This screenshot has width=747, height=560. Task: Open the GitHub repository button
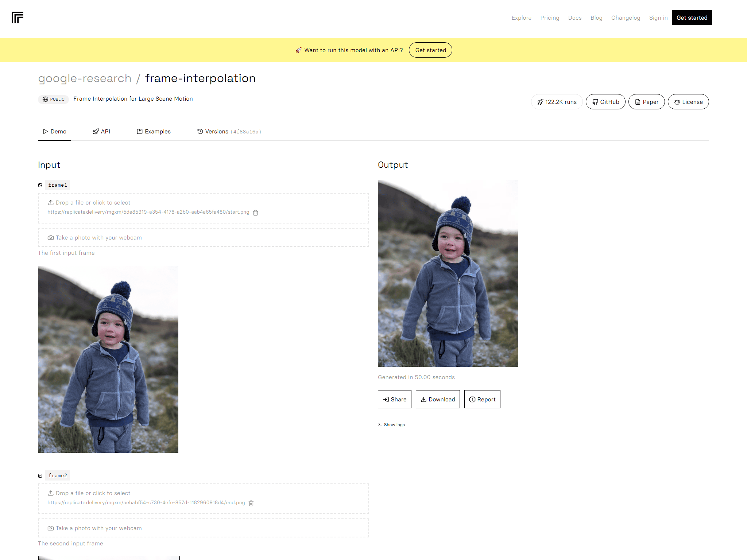[605, 102]
